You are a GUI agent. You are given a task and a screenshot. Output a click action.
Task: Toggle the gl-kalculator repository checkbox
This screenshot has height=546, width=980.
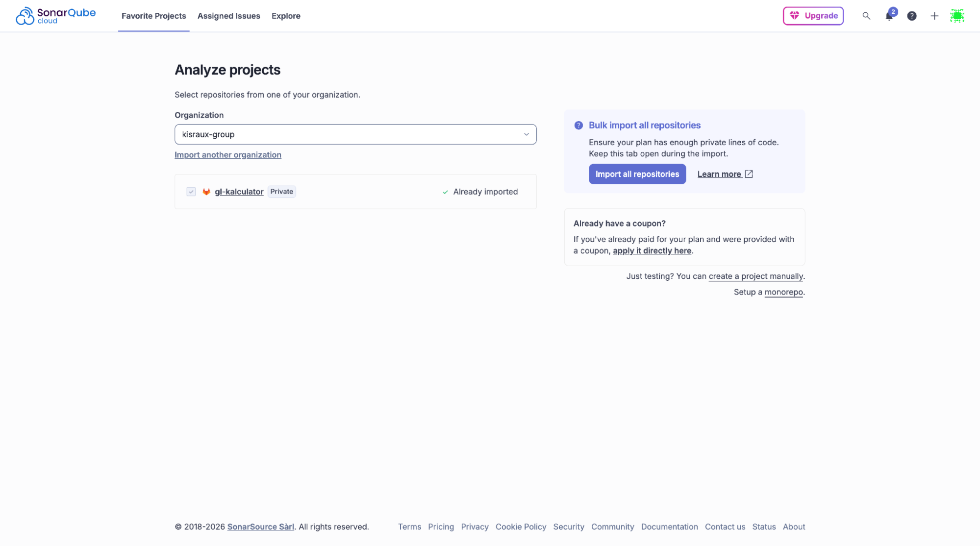pyautogui.click(x=191, y=192)
